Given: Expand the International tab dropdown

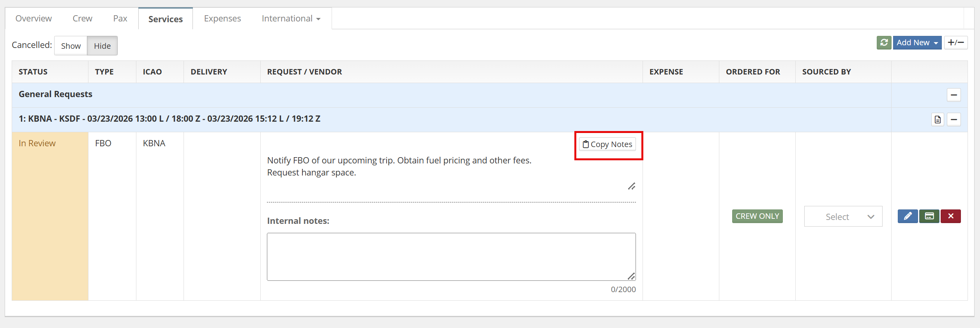Looking at the screenshot, I should [291, 19].
